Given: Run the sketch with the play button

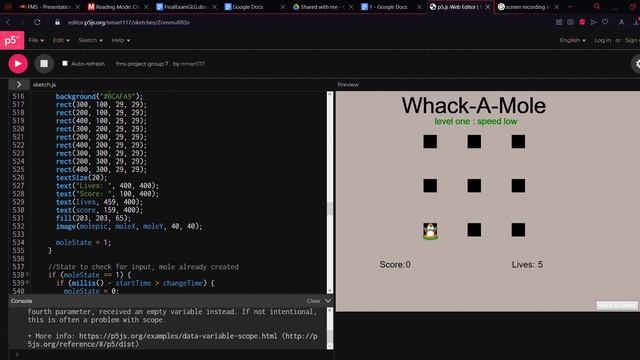Looking at the screenshot, I should (x=18, y=64).
